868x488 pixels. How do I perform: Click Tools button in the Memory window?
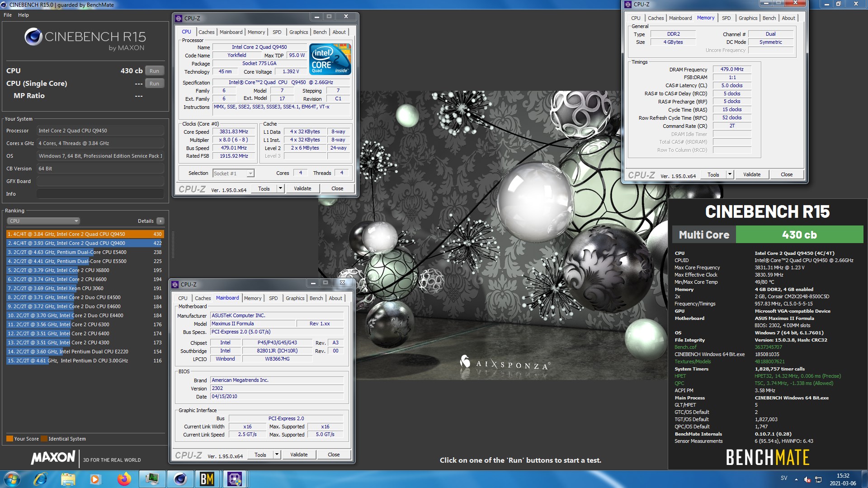tap(713, 174)
